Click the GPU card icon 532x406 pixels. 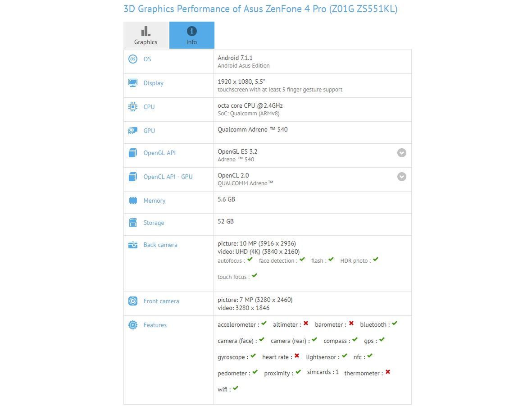tap(132, 131)
